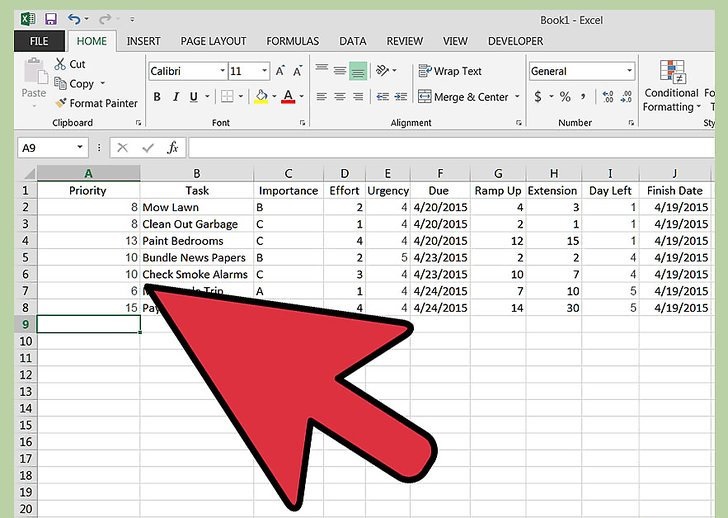Open the Fill Color palette arrow
The image size is (728, 518).
coord(274,97)
